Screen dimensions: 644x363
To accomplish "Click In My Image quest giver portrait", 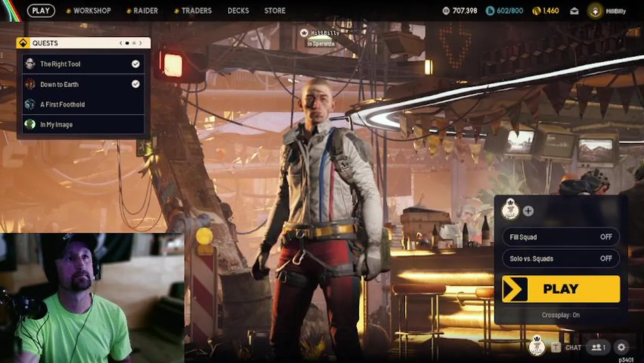I will click(30, 124).
